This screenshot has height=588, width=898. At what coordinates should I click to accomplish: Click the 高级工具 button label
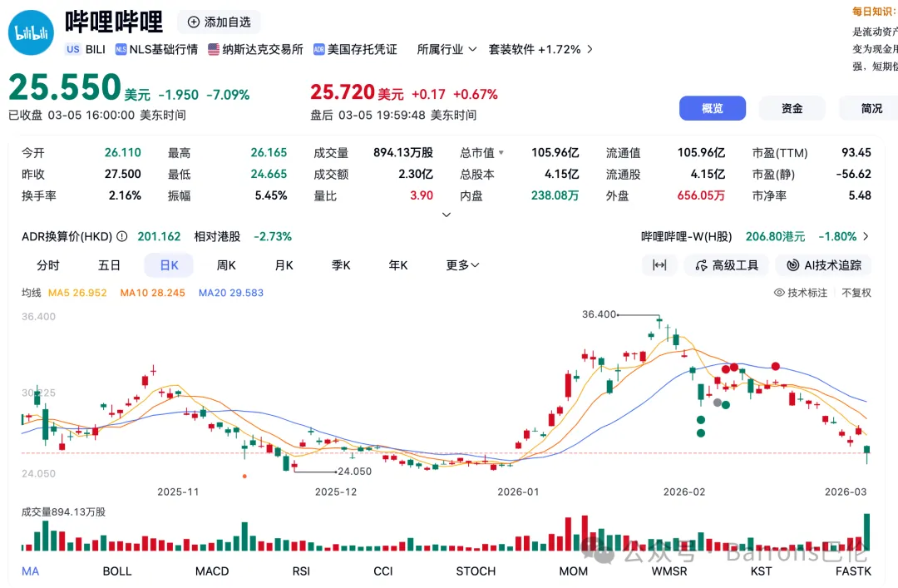point(735,265)
